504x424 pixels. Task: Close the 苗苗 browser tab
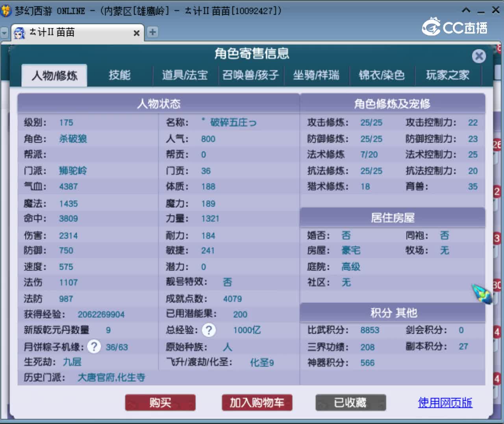point(136,33)
